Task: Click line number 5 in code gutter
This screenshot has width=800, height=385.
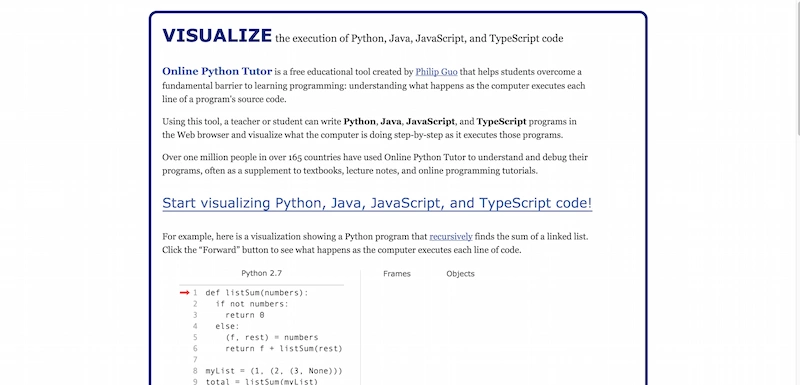Action: 195,338
